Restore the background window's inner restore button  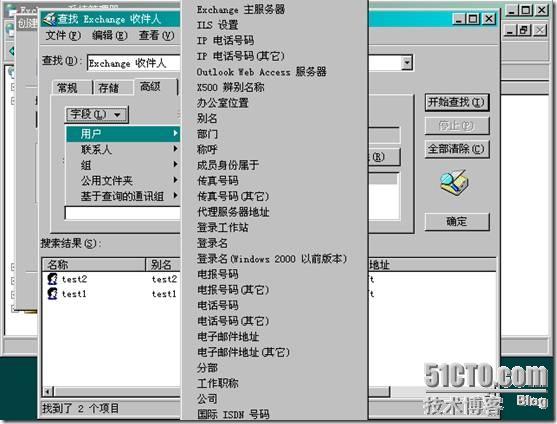coord(524,30)
